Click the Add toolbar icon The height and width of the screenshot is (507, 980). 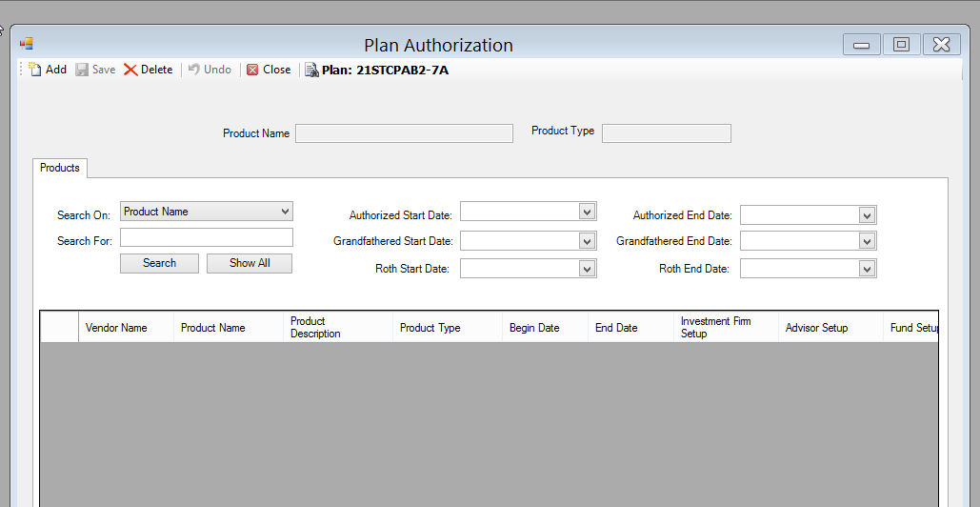(x=35, y=70)
